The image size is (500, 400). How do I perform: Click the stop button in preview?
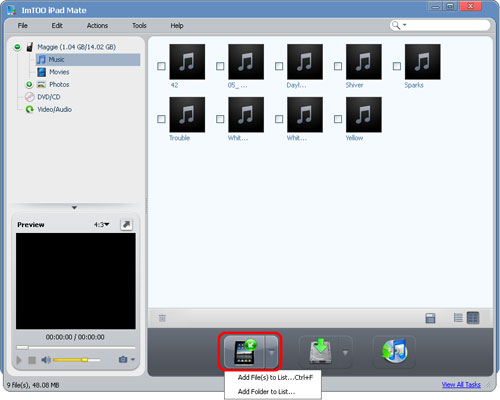(32, 360)
